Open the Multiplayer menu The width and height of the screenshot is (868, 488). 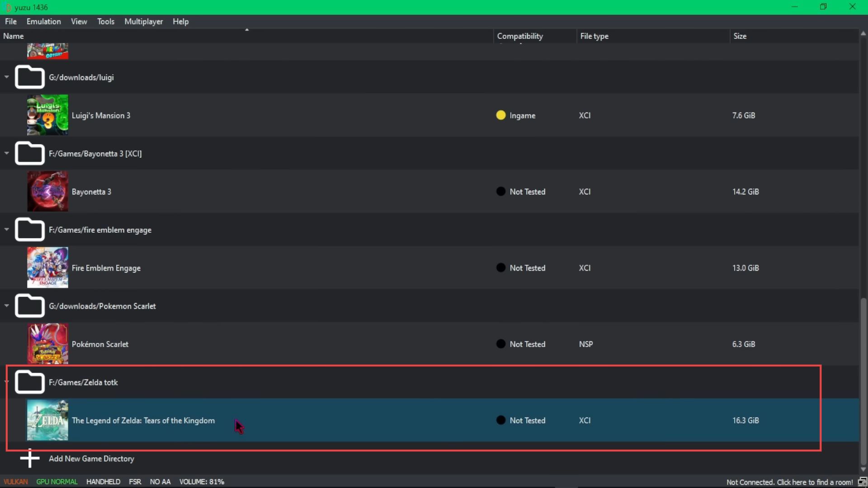[x=143, y=21]
